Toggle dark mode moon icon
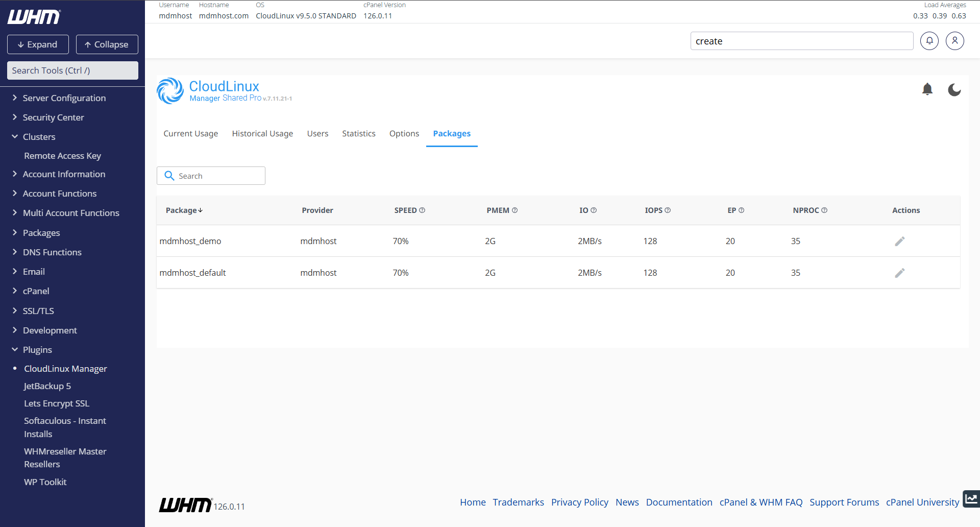The height and width of the screenshot is (527, 980). coord(954,90)
